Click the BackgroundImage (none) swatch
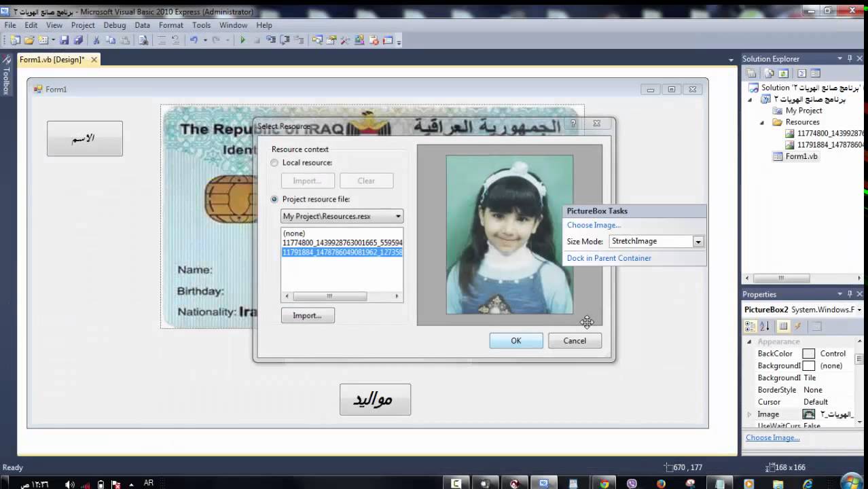Viewport: 868px width, 489px height. [808, 366]
